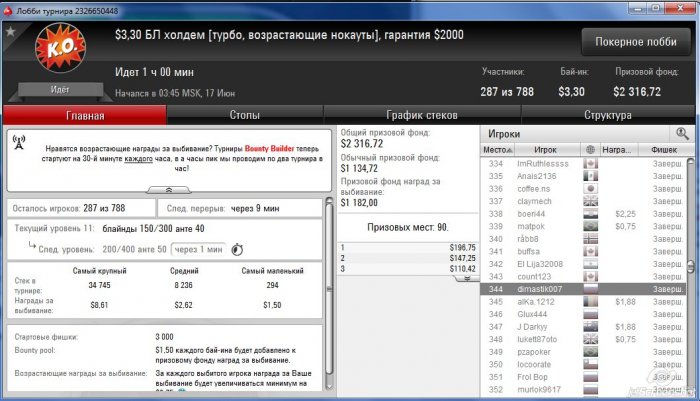The width and height of the screenshot is (700, 401).
Task: Open the Структура tab
Action: pyautogui.click(x=608, y=115)
